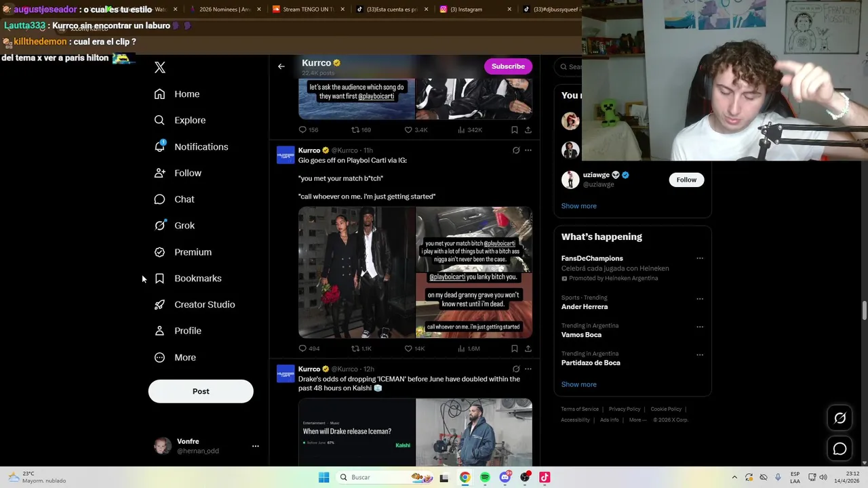868x488 pixels.
Task: Open the Windows Start menu
Action: [x=323, y=477]
